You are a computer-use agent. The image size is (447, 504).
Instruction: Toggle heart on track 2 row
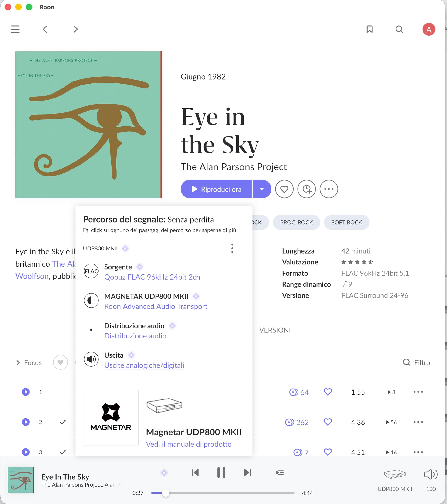pyautogui.click(x=327, y=422)
